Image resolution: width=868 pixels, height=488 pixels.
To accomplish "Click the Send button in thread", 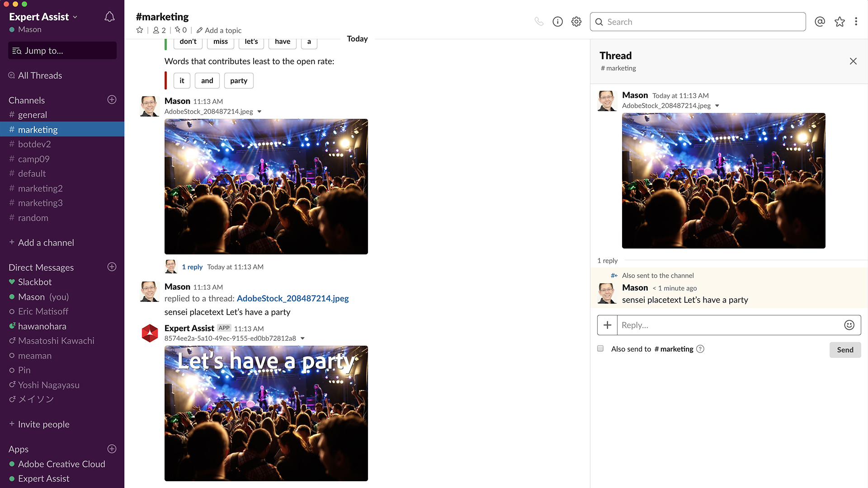I will pyautogui.click(x=845, y=349).
